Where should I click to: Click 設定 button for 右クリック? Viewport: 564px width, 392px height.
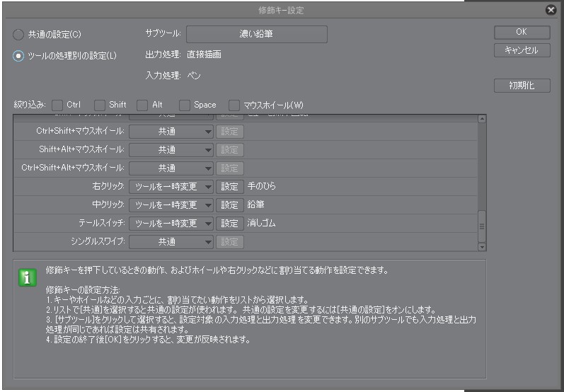pyautogui.click(x=229, y=187)
